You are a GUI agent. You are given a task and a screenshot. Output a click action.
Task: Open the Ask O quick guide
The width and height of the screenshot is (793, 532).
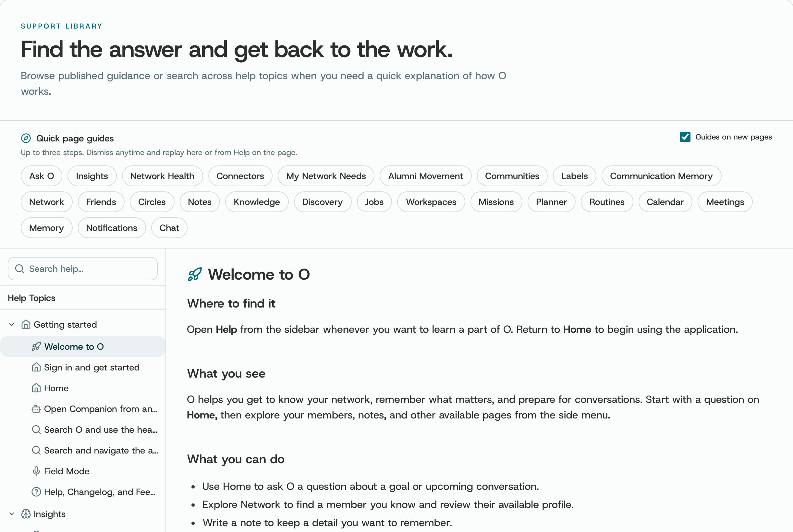point(42,176)
